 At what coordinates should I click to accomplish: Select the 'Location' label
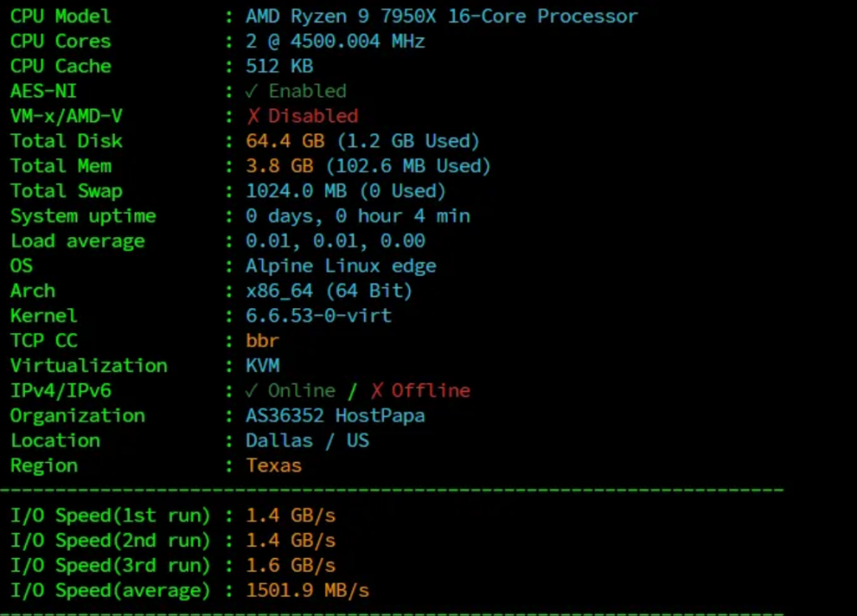(55, 440)
